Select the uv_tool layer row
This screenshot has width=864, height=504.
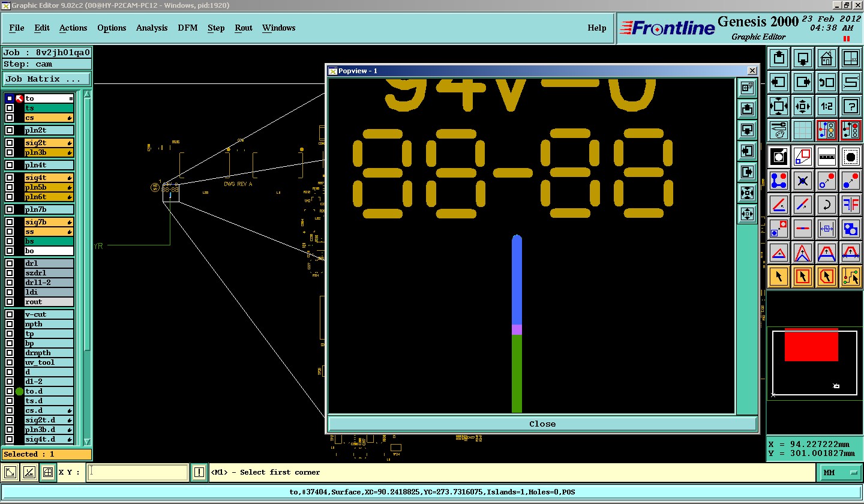49,362
